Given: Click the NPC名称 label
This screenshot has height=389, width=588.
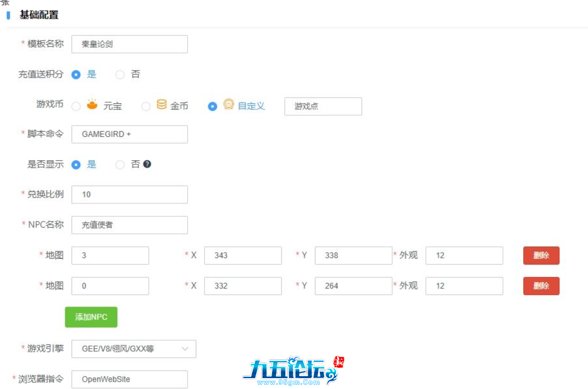Looking at the screenshot, I should click(x=46, y=225).
